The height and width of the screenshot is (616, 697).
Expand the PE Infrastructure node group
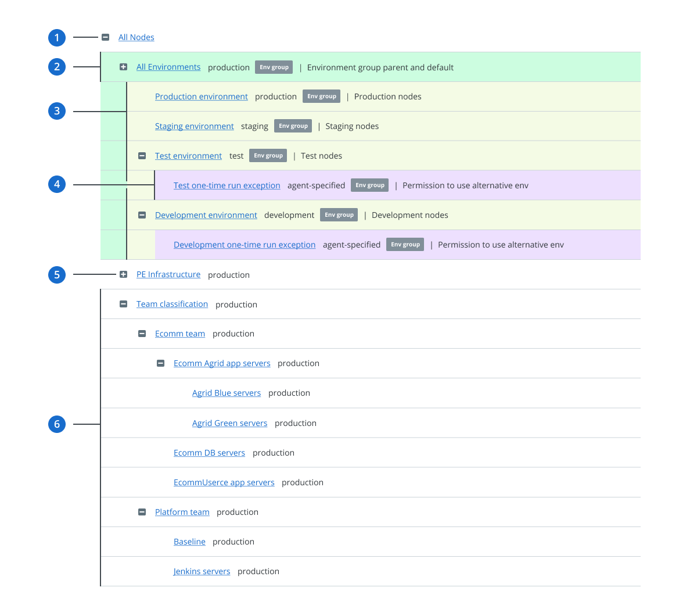[x=123, y=274]
